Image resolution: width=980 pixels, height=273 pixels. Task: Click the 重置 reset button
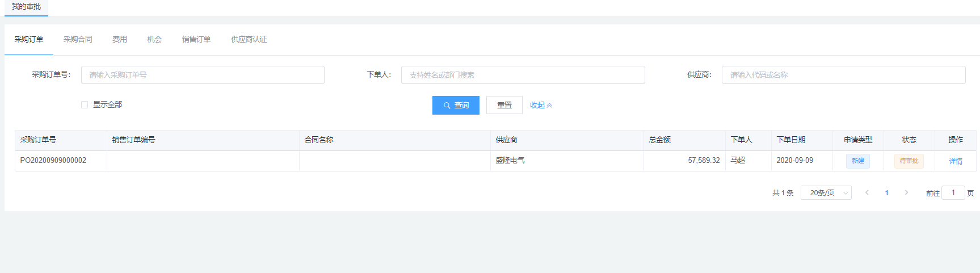tap(504, 105)
